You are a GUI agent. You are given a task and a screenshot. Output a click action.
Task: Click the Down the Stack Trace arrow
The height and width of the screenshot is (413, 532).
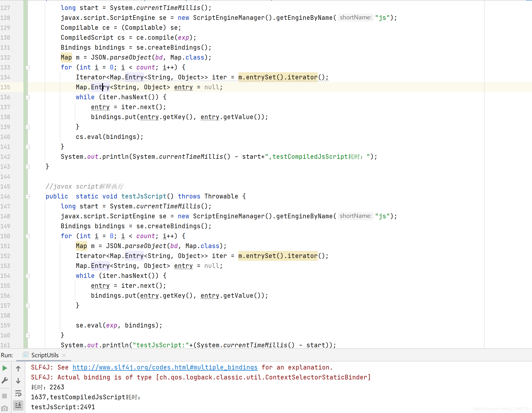pyautogui.click(x=18, y=381)
